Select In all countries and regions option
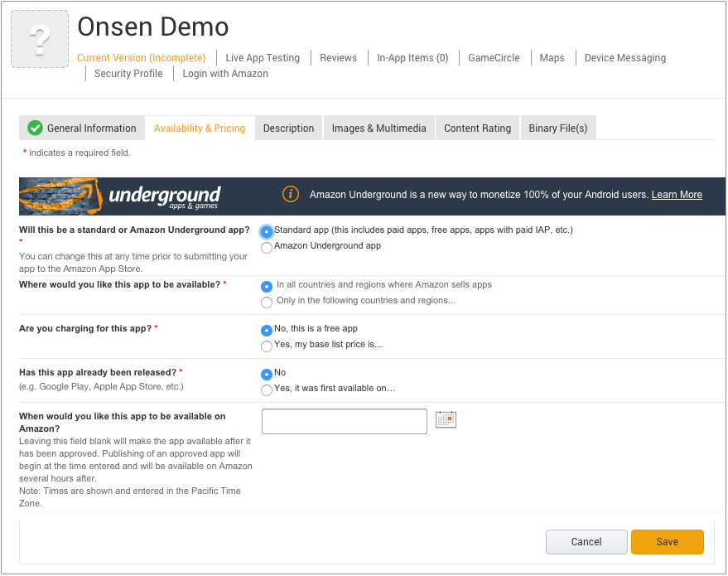 pos(267,287)
